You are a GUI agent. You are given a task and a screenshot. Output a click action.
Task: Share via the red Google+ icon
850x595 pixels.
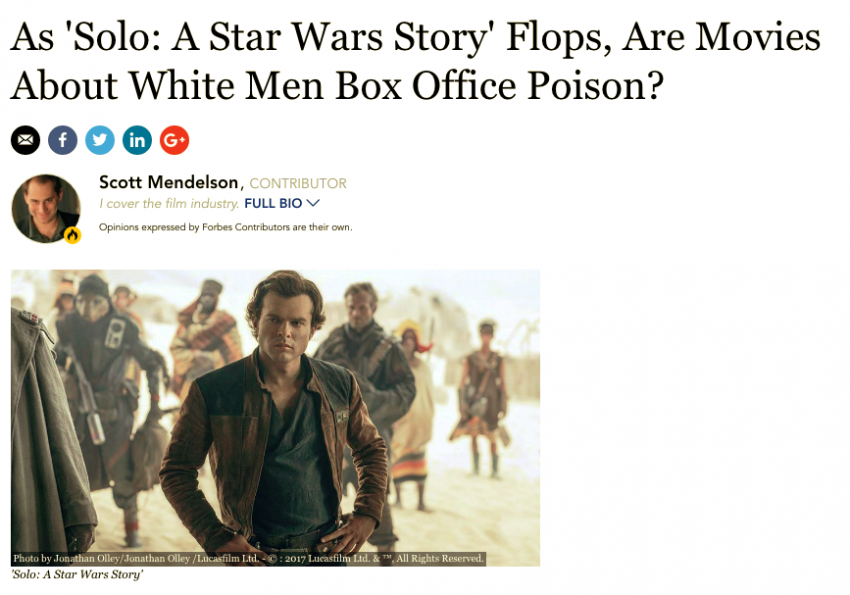pos(175,140)
